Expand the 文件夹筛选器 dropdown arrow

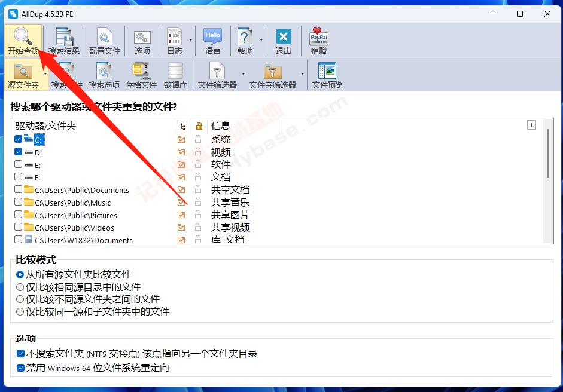click(x=302, y=74)
